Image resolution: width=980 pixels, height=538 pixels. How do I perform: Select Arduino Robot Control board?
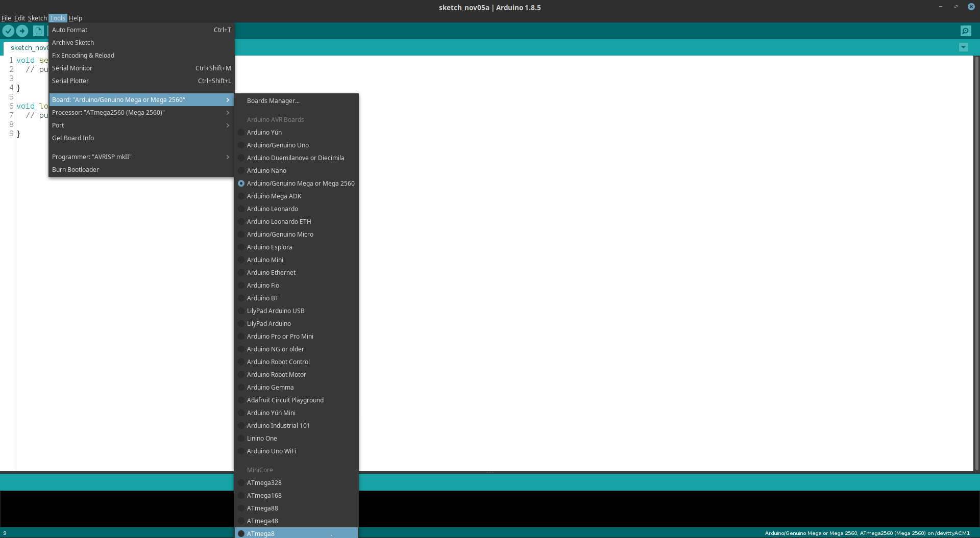[297, 362]
